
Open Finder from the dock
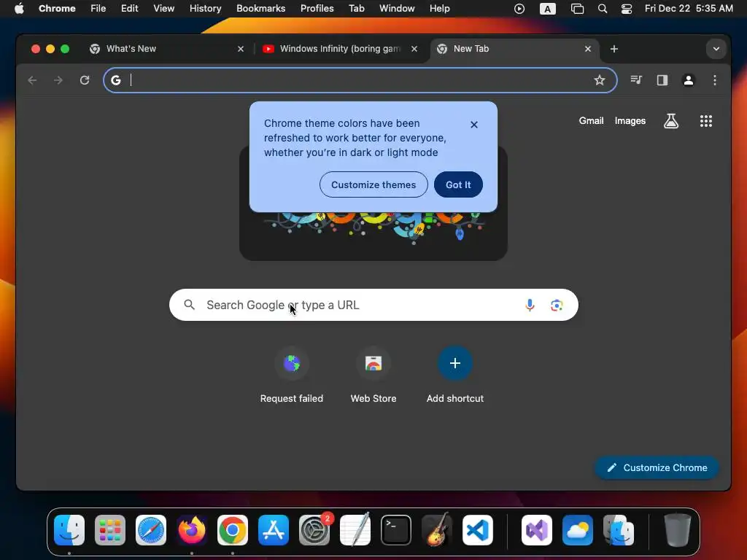(x=69, y=530)
